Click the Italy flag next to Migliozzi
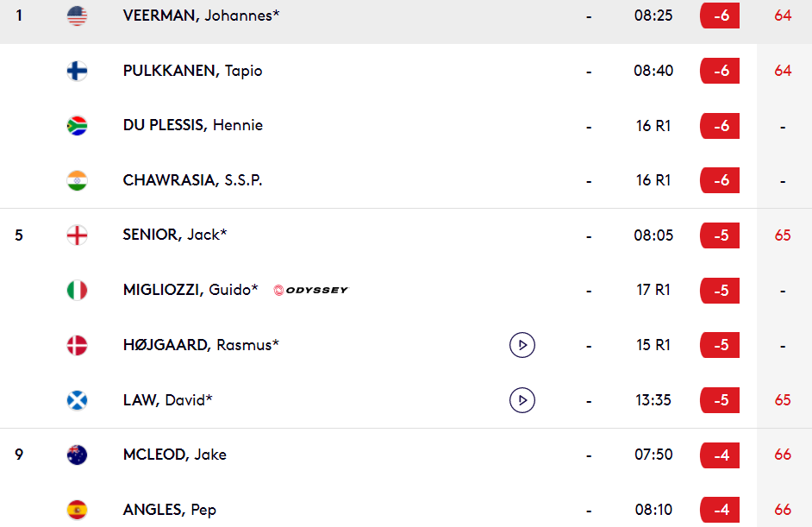This screenshot has height=527, width=812. click(x=78, y=290)
